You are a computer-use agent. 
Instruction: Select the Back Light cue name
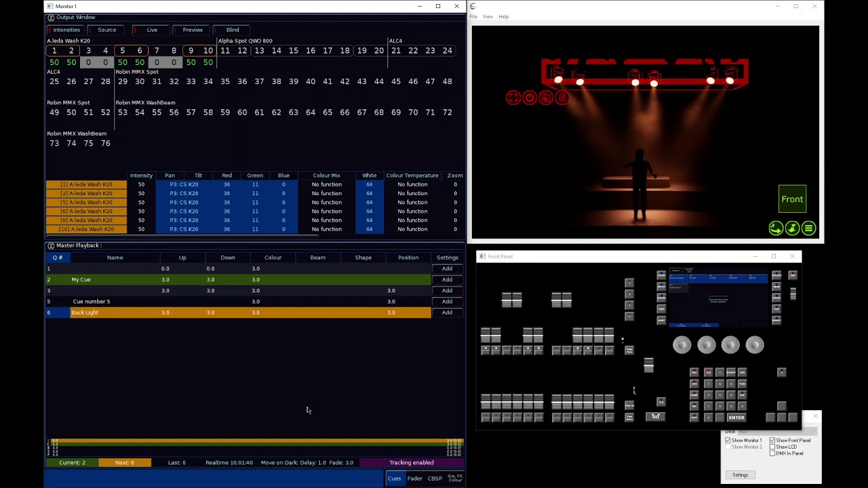85,312
